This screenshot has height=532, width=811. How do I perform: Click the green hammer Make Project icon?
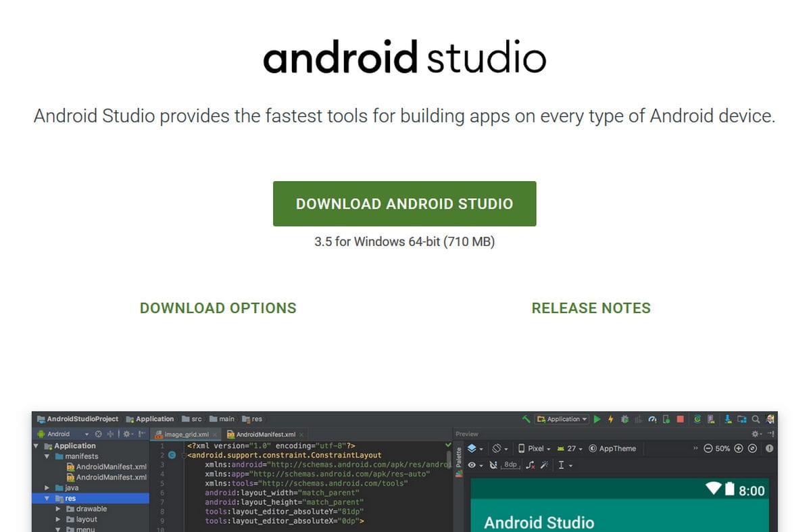pyautogui.click(x=526, y=419)
